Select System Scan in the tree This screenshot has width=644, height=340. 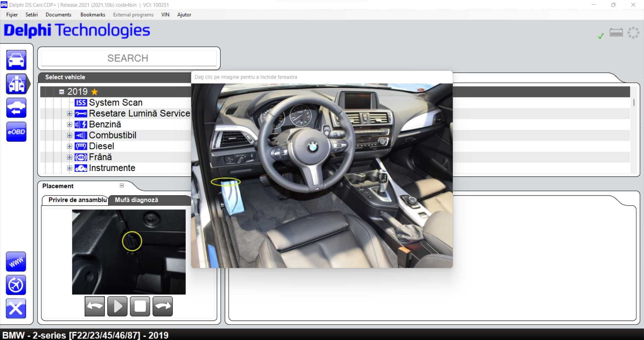[x=116, y=103]
